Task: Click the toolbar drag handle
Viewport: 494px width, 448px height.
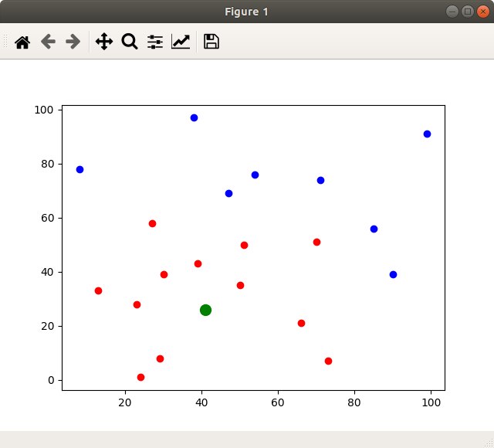Action: click(x=5, y=42)
